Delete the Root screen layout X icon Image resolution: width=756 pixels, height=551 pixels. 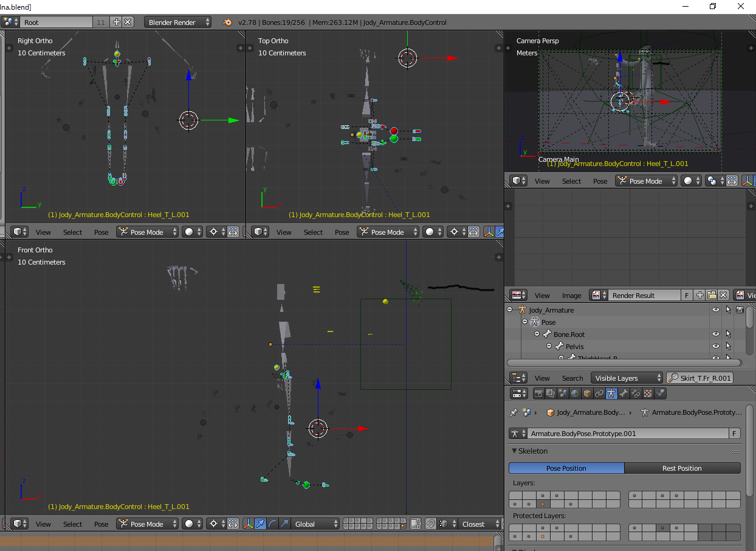(128, 22)
